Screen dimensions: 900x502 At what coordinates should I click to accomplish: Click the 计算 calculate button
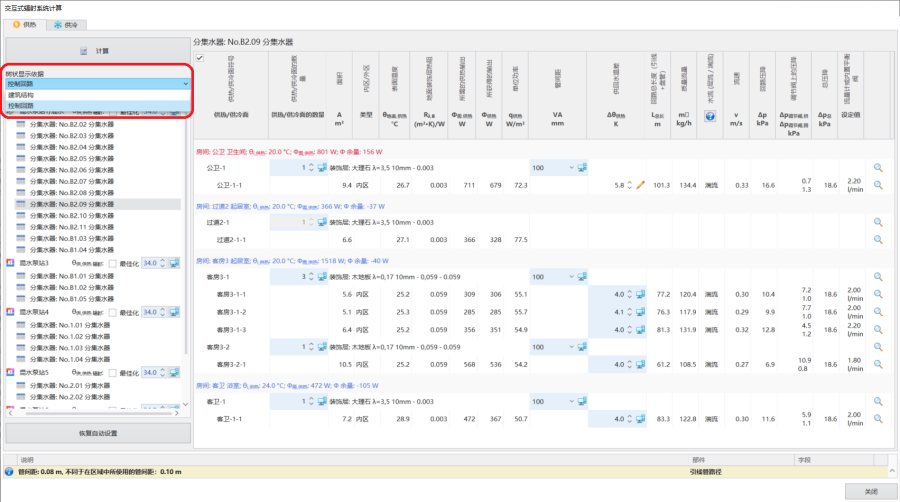[98, 51]
